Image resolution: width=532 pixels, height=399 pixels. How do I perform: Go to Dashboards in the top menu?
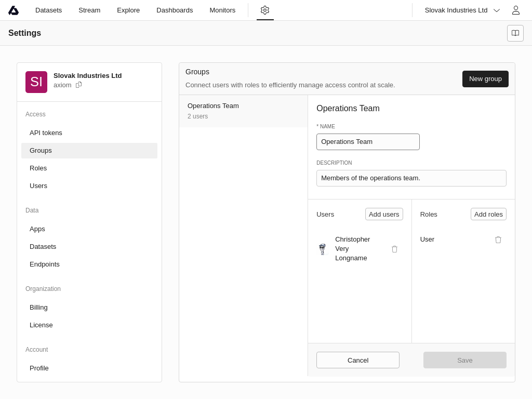[x=175, y=10]
